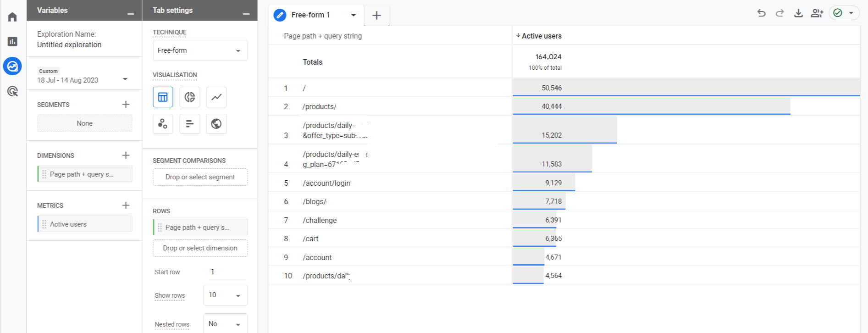The height and width of the screenshot is (333, 868).
Task: Click the 4,564 active users value
Action: point(553,276)
